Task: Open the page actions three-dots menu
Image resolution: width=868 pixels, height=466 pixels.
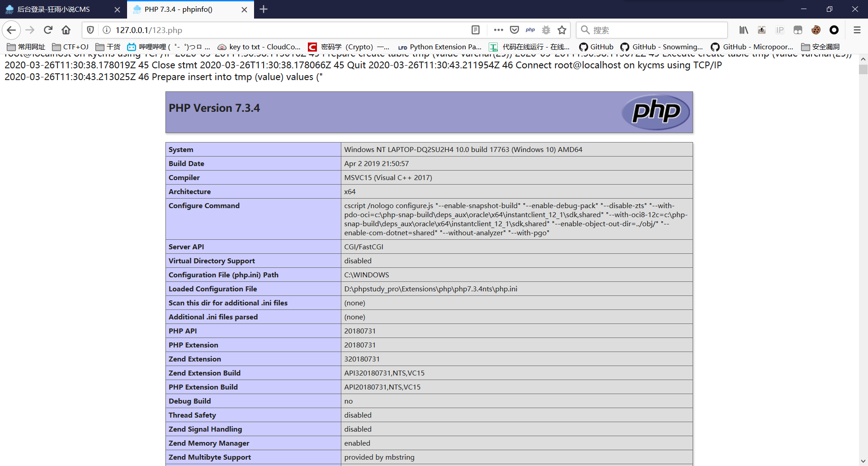Action: [x=498, y=30]
